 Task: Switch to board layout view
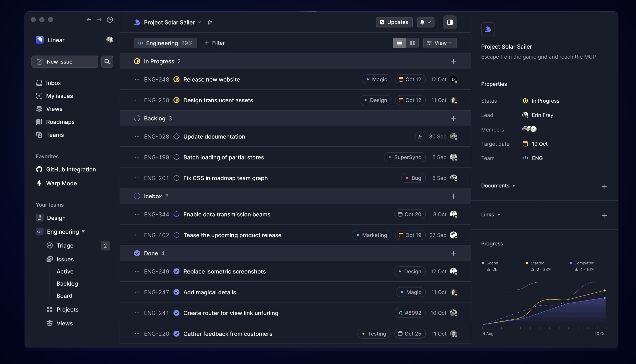(412, 43)
